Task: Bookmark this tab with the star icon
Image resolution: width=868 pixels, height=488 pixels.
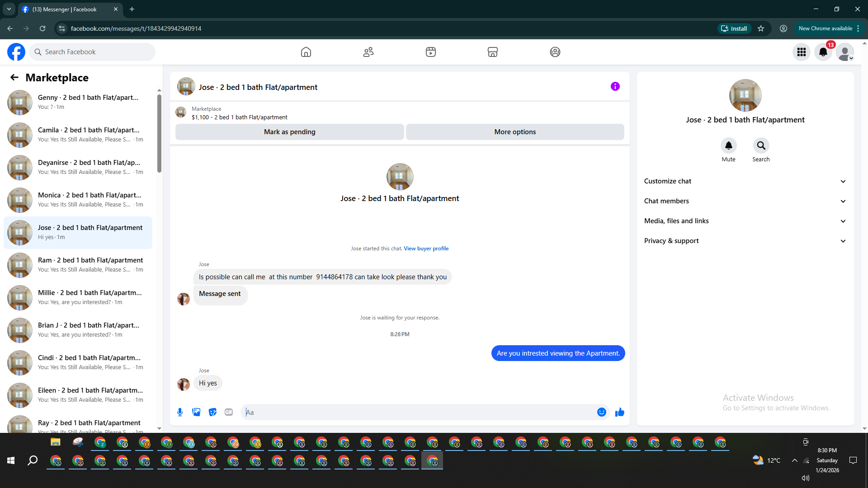Action: click(761, 28)
